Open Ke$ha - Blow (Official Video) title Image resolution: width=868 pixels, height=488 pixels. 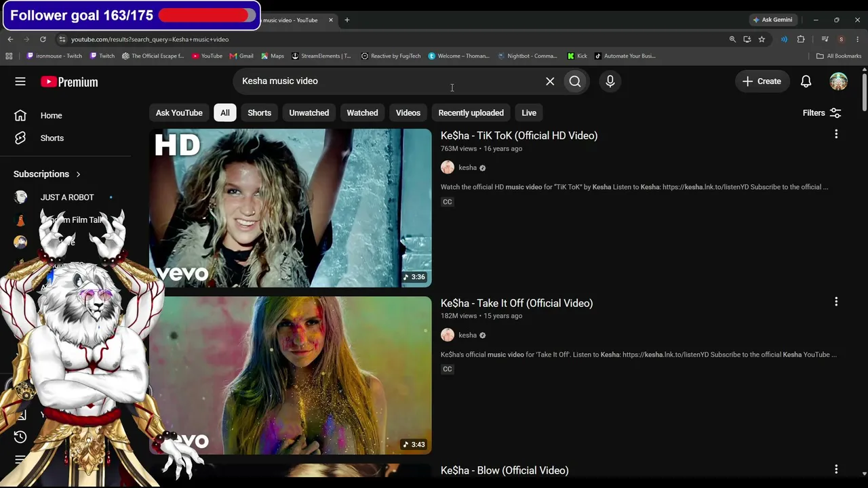click(x=505, y=470)
